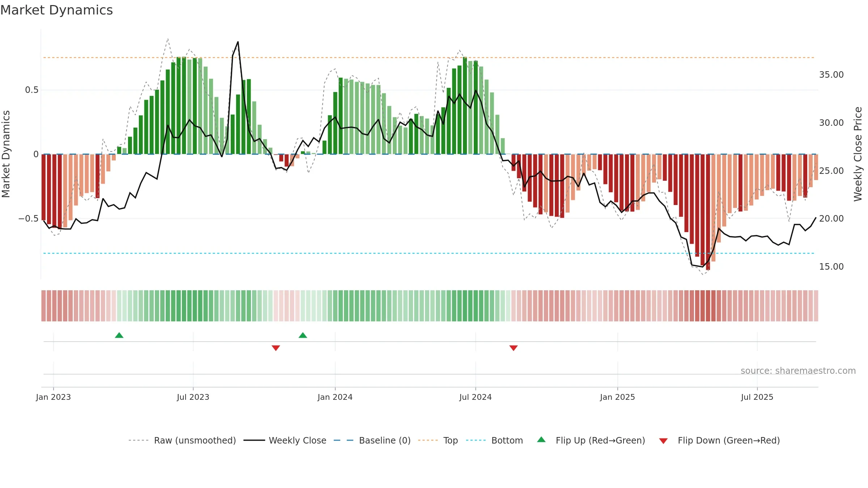Image resolution: width=868 pixels, height=488 pixels.
Task: Click the weekly close price spike peak
Action: (238, 42)
